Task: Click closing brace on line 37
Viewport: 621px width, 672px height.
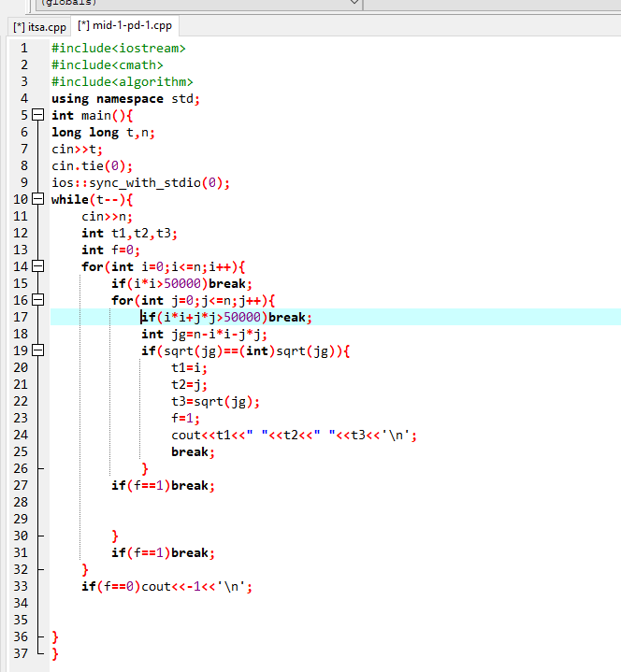Action: (55, 654)
